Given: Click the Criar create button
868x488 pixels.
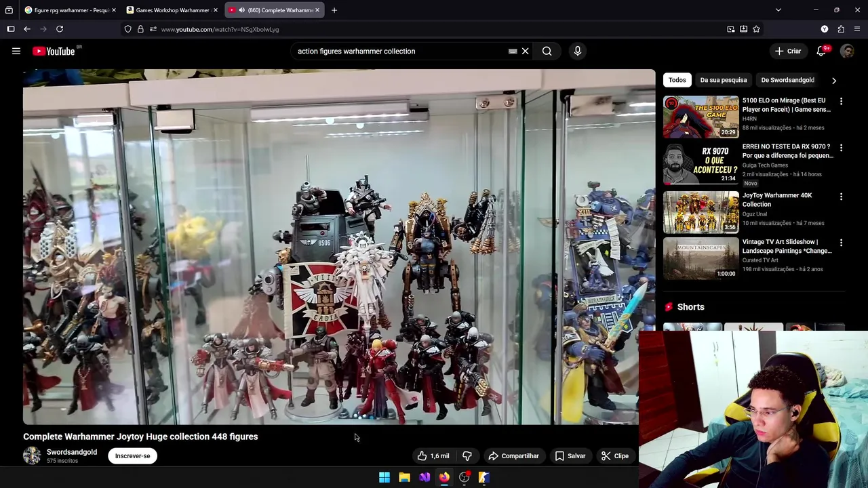Looking at the screenshot, I should pos(789,51).
